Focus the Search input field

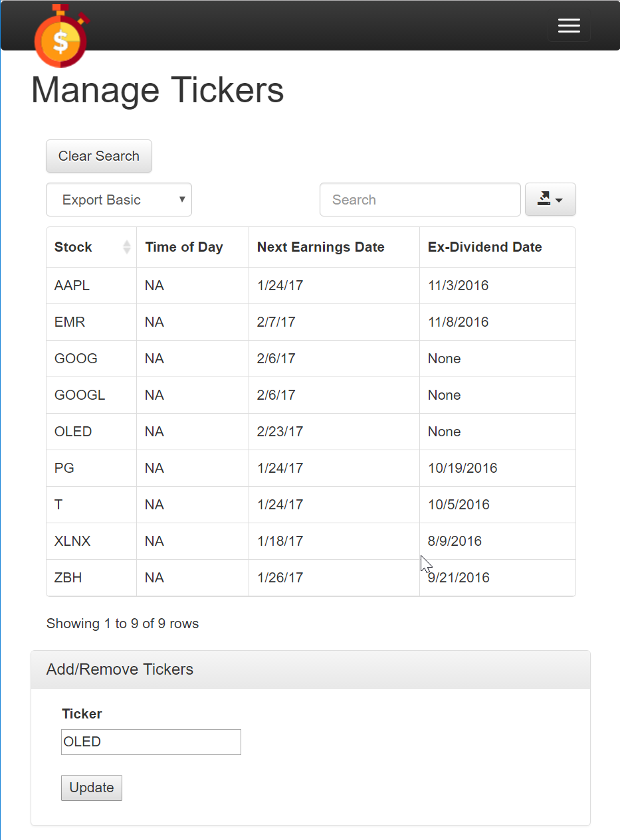pos(420,200)
